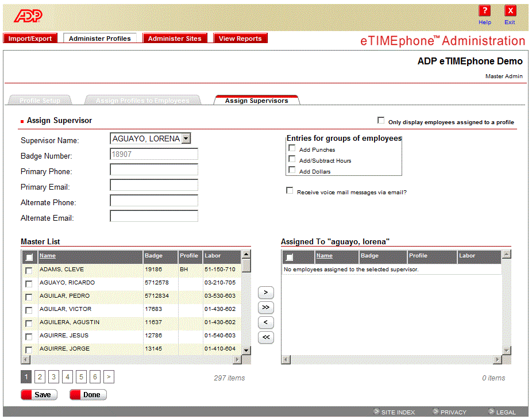
Task: Select the AGUILAR, PEDRO row checkbox
Action: pyautogui.click(x=29, y=297)
